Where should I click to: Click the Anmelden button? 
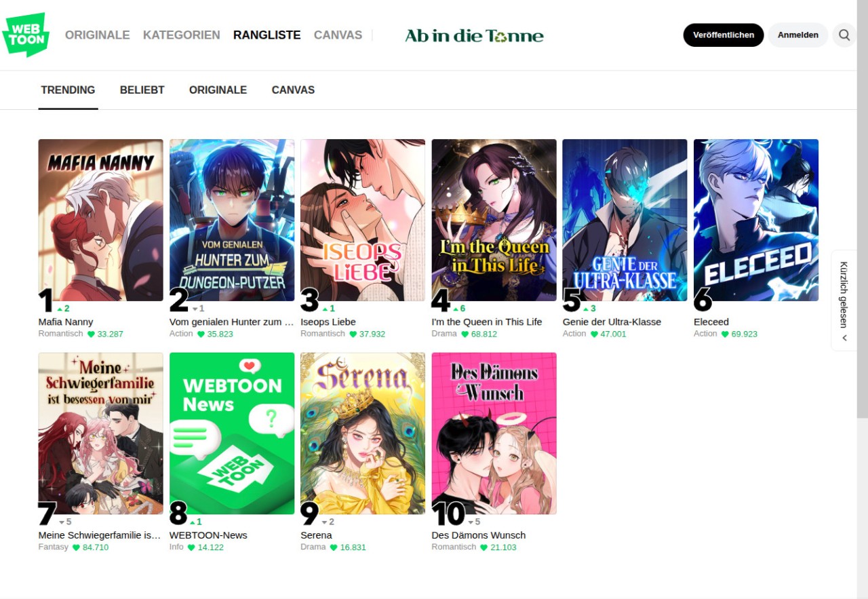click(x=797, y=35)
